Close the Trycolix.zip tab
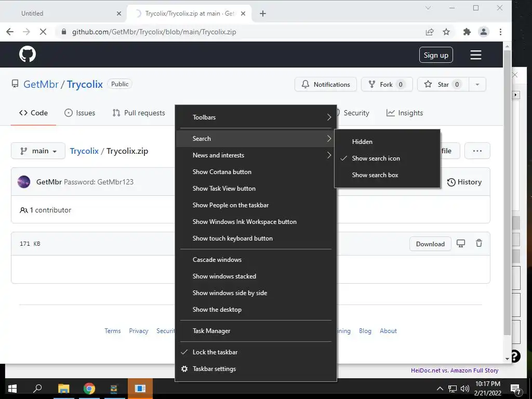Image resolution: width=532 pixels, height=399 pixels. (243, 14)
